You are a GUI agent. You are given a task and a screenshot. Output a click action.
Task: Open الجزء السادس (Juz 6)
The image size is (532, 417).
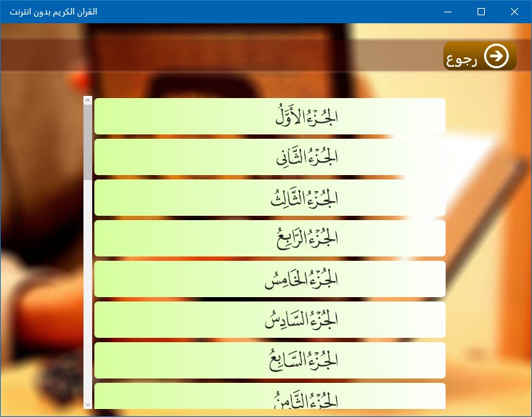point(270,320)
